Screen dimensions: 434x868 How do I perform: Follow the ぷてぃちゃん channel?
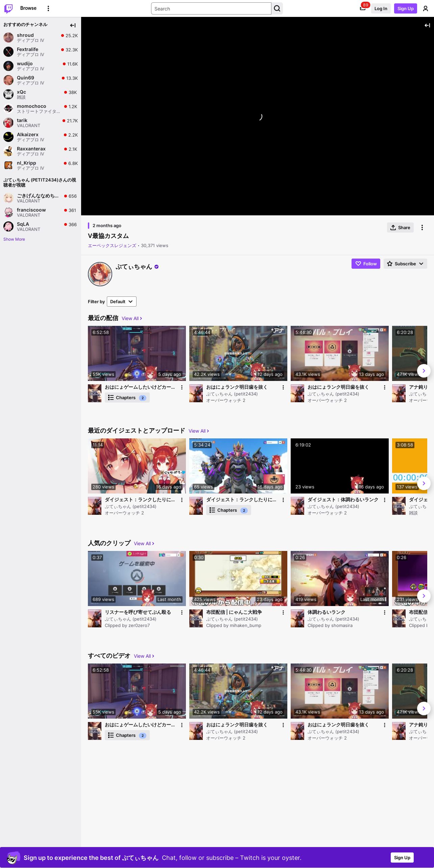point(366,264)
